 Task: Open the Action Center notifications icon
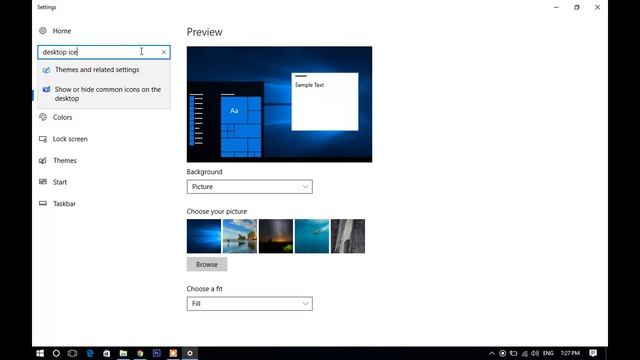point(593,353)
